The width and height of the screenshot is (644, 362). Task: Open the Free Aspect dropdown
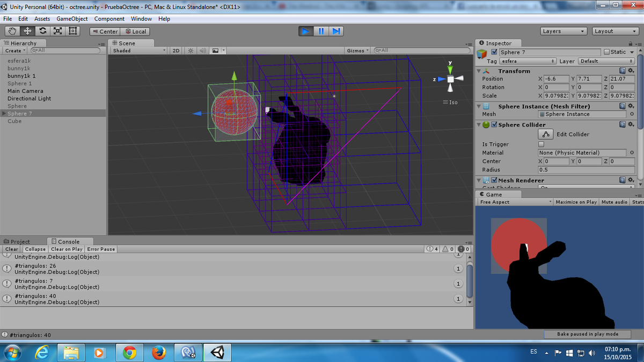(x=515, y=202)
